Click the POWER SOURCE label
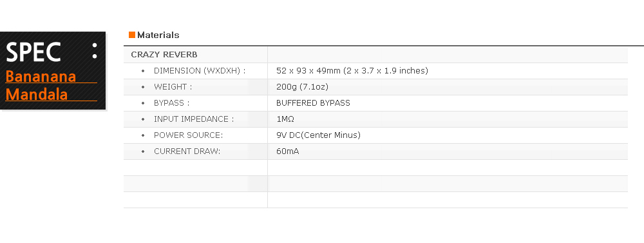This screenshot has height=243, width=644. 188,135
